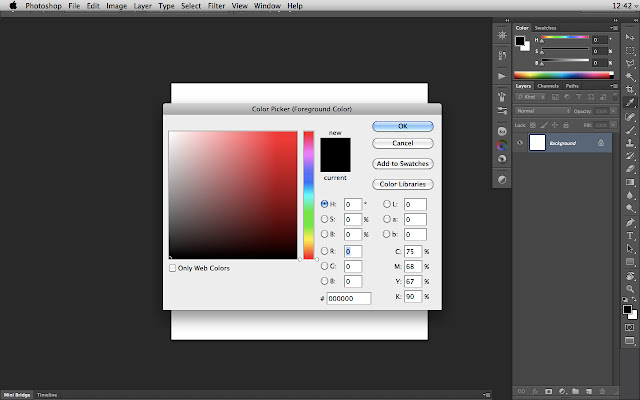Select the Lab a channel radio button
The height and width of the screenshot is (400, 640).
pyautogui.click(x=387, y=219)
